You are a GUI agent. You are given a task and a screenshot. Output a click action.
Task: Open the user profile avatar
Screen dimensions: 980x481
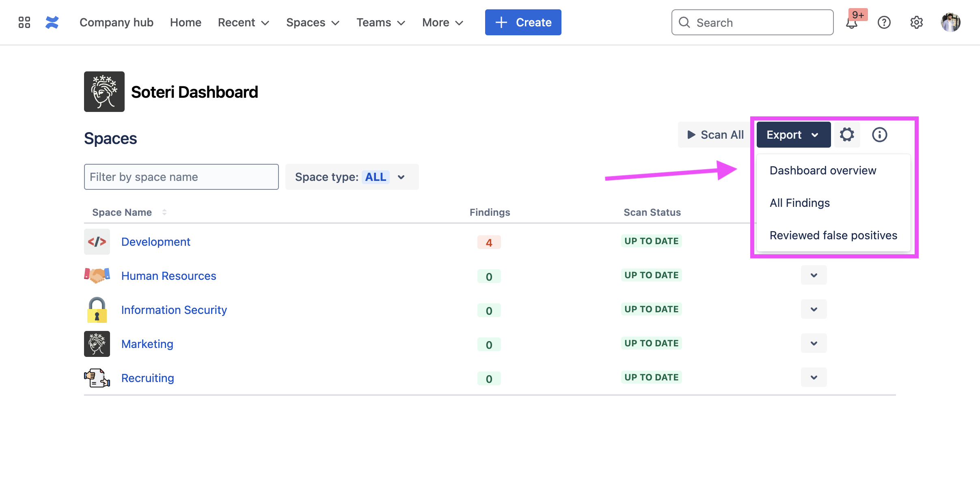click(950, 22)
